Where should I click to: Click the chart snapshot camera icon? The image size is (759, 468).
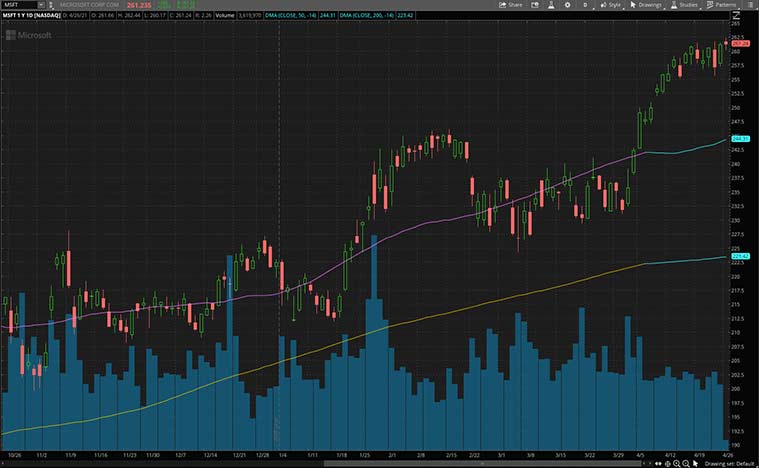point(535,5)
